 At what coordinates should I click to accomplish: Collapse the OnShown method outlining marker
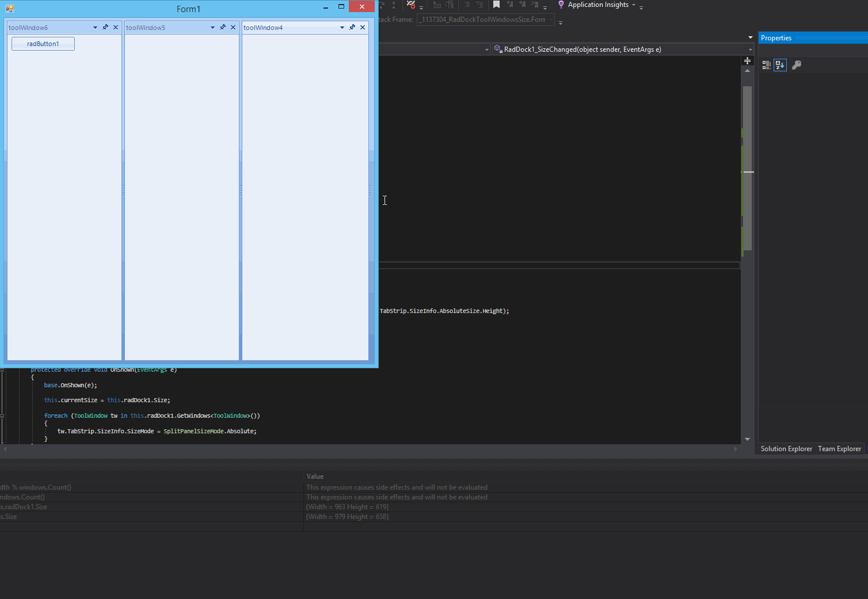click(x=2, y=370)
